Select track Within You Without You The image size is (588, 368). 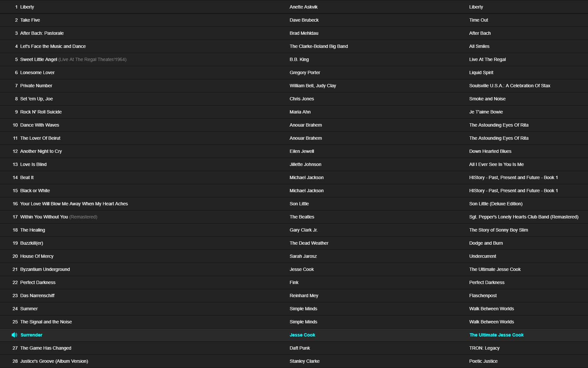coord(44,217)
